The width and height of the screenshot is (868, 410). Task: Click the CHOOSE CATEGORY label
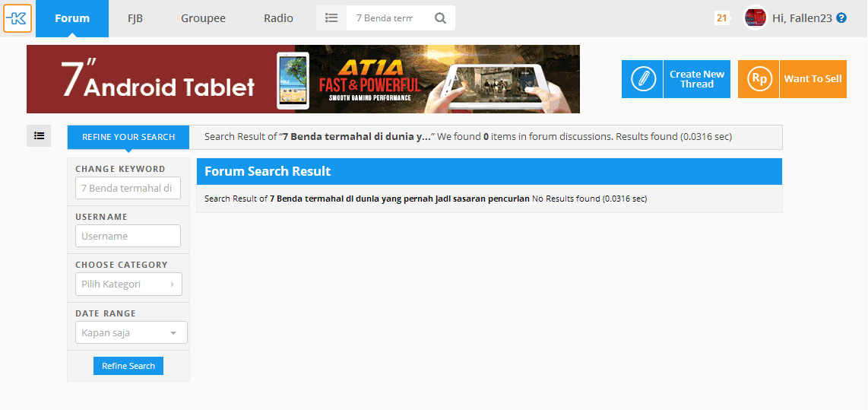tap(122, 265)
